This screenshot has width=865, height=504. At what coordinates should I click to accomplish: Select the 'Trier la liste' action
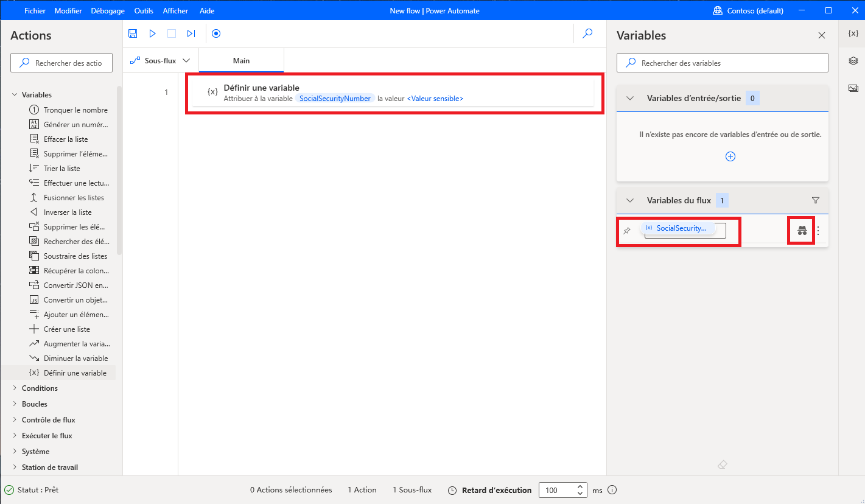click(x=55, y=169)
